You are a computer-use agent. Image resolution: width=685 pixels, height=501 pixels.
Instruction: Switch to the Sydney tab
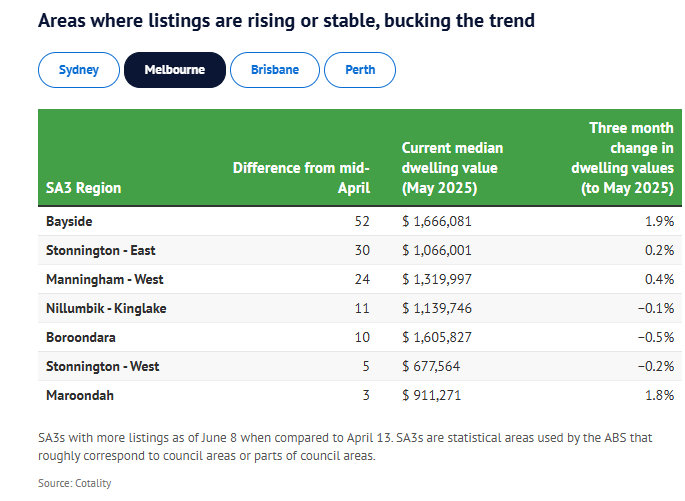pos(79,70)
